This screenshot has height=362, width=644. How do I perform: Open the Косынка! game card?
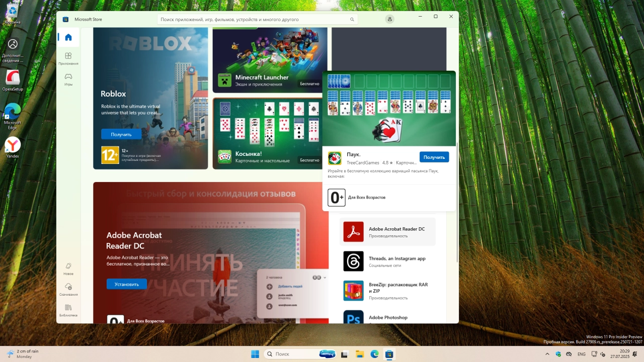tap(270, 133)
